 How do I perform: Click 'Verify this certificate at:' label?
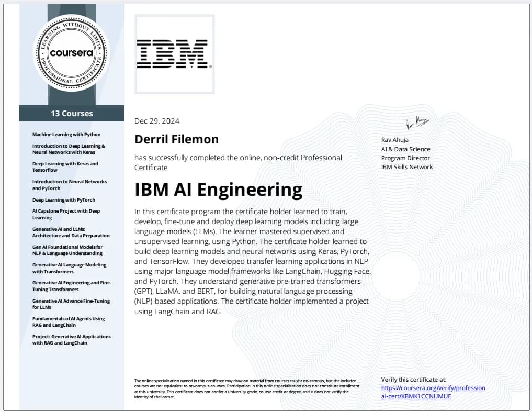click(x=414, y=380)
